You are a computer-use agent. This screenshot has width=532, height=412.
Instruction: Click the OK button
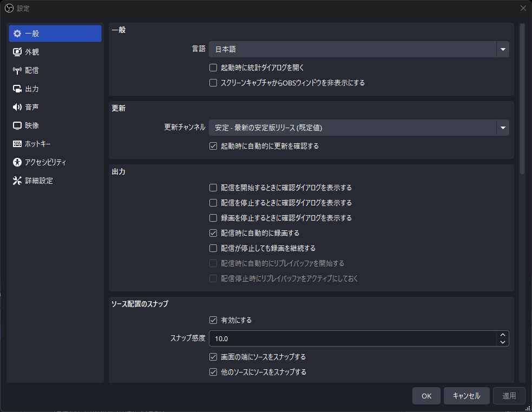pyautogui.click(x=426, y=396)
